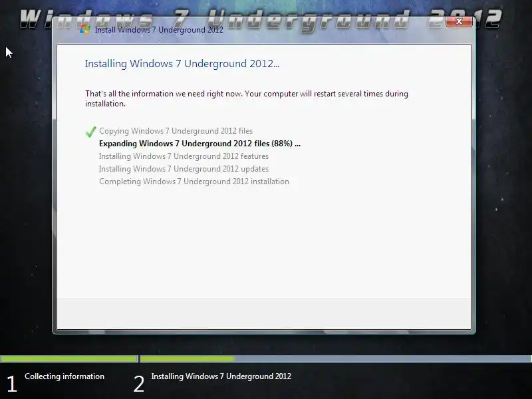This screenshot has height=399, width=532.
Task: Click the Windows flag icon in title bar
Action: tap(85, 29)
